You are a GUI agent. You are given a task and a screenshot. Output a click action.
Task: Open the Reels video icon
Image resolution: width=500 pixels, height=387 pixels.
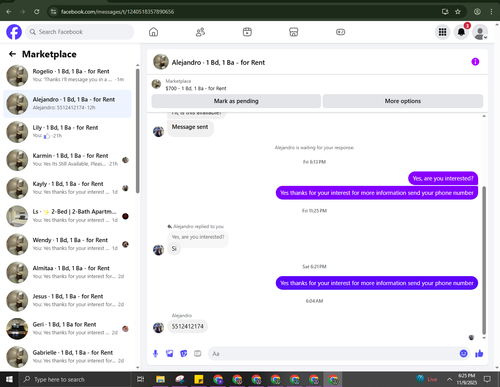coord(247,32)
